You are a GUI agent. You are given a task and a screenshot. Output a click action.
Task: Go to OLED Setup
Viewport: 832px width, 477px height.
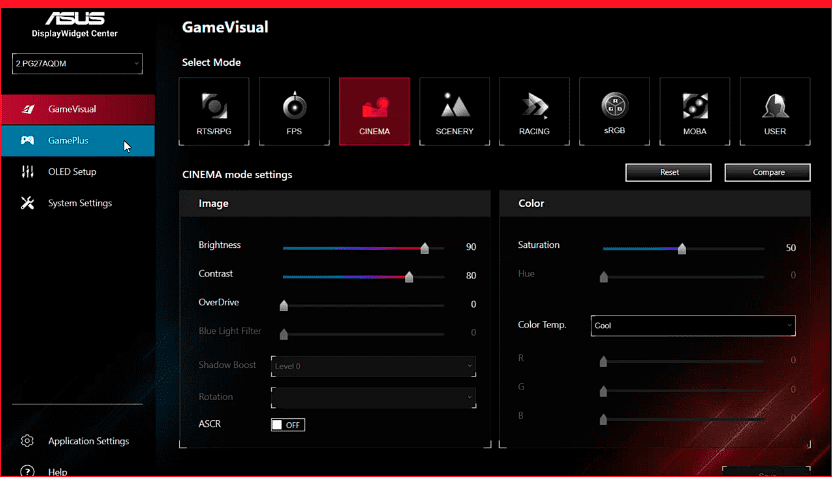click(x=78, y=172)
